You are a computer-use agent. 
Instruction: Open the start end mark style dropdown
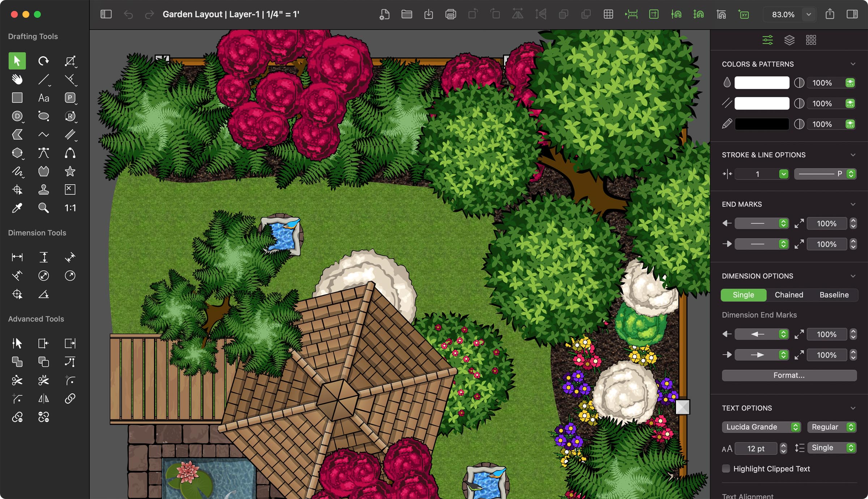coord(761,223)
